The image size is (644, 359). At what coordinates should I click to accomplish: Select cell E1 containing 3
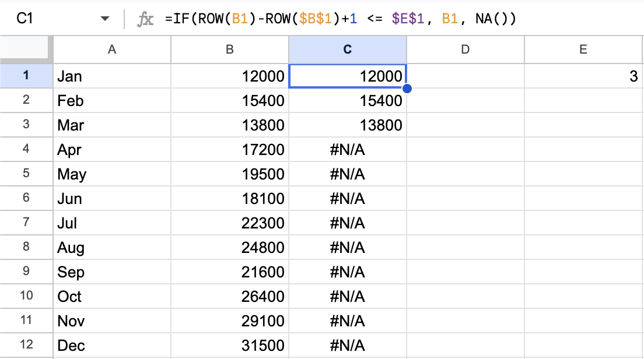[x=583, y=76]
